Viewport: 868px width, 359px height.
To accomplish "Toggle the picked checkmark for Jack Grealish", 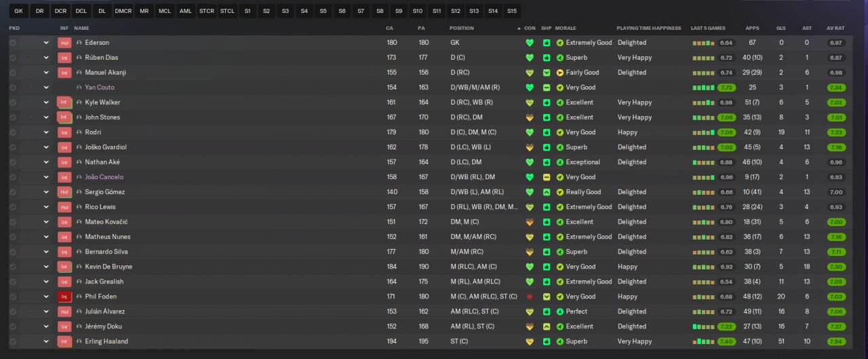I will [x=13, y=282].
